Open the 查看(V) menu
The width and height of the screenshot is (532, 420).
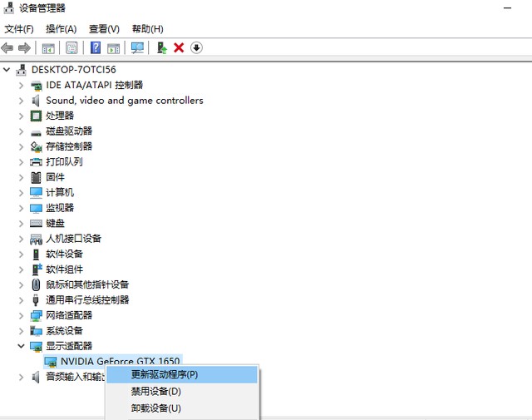[106, 29]
